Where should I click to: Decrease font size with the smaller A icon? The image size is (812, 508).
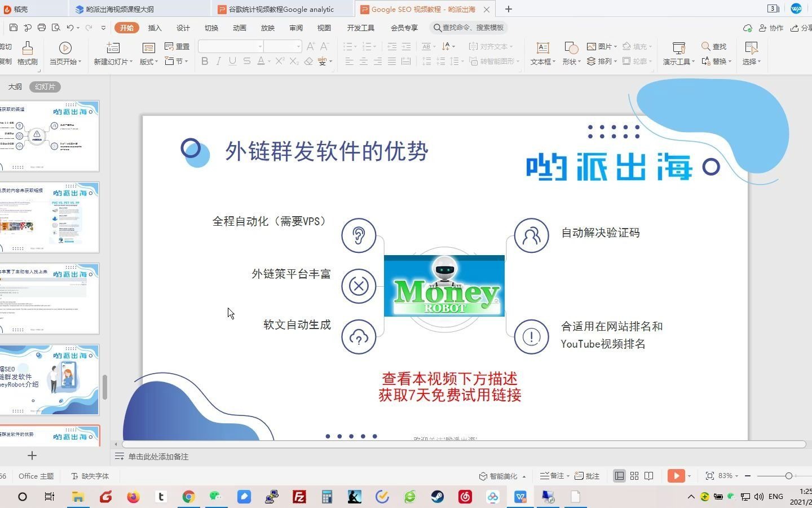(324, 46)
